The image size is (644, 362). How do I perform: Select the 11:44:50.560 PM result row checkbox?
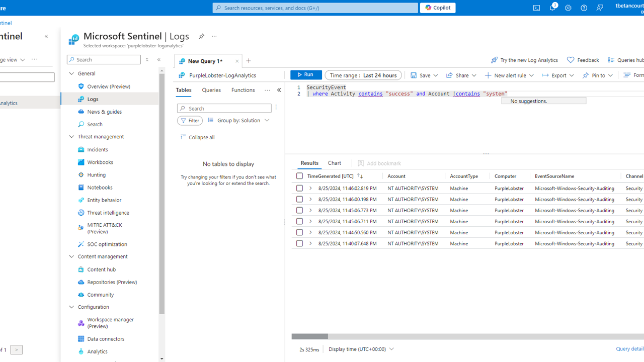click(x=299, y=232)
